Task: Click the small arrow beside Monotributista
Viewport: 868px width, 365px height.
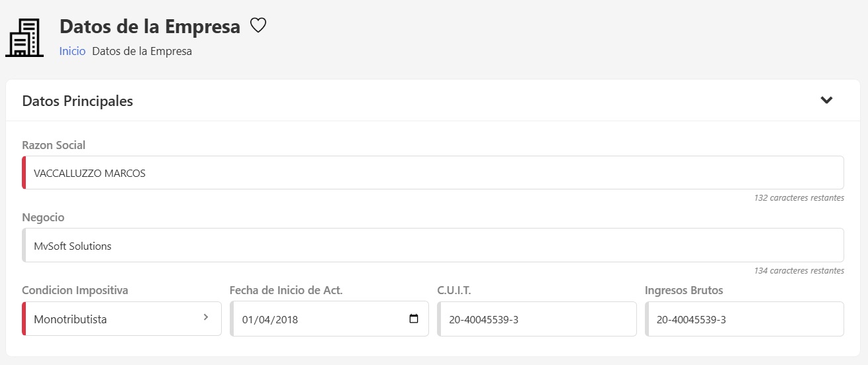Action: [x=206, y=317]
